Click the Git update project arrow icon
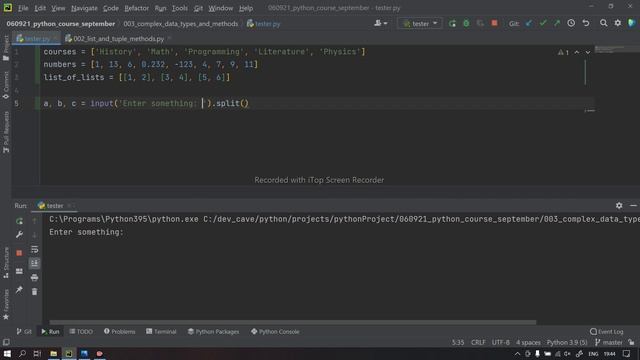The height and width of the screenshot is (360, 640). (529, 24)
